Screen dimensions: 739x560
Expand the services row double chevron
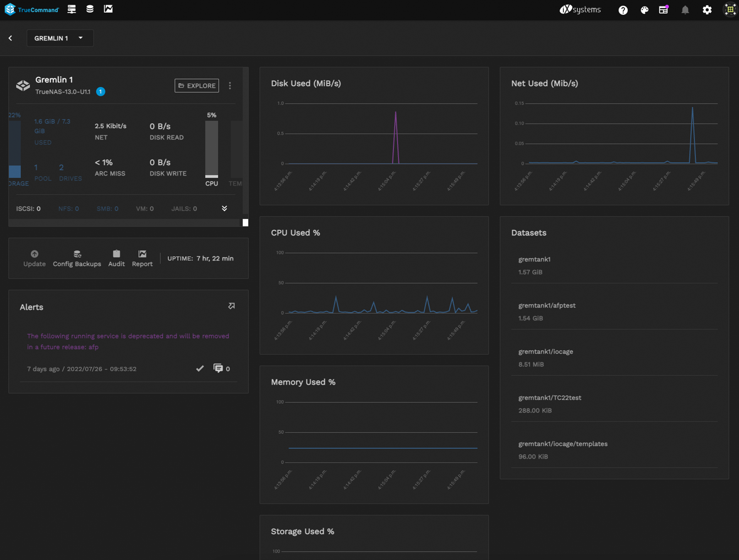[x=224, y=209]
